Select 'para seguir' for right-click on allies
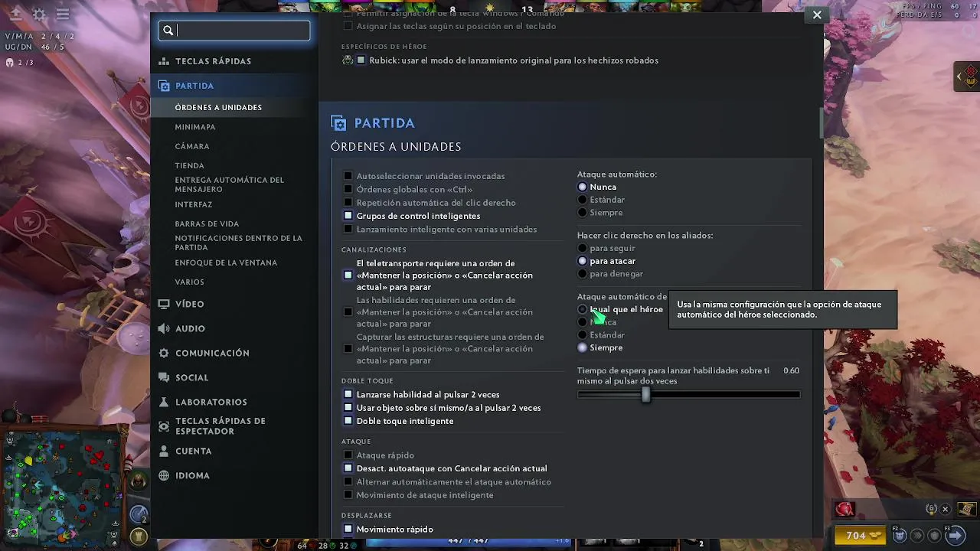This screenshot has height=551, width=980. click(x=583, y=248)
